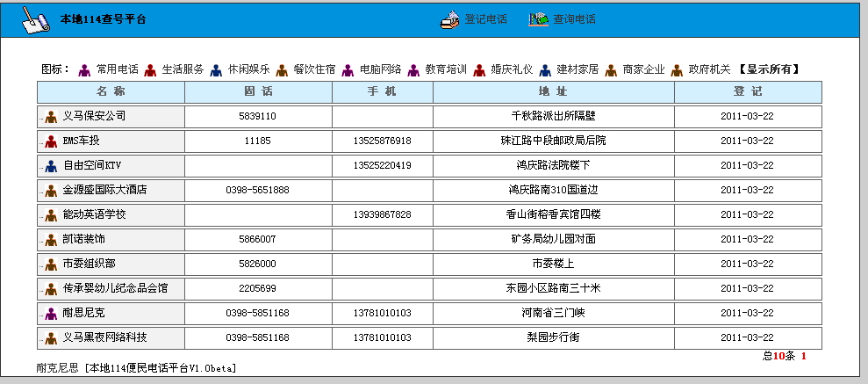Filter by 建材家居 category
The image size is (868, 384).
(x=577, y=69)
